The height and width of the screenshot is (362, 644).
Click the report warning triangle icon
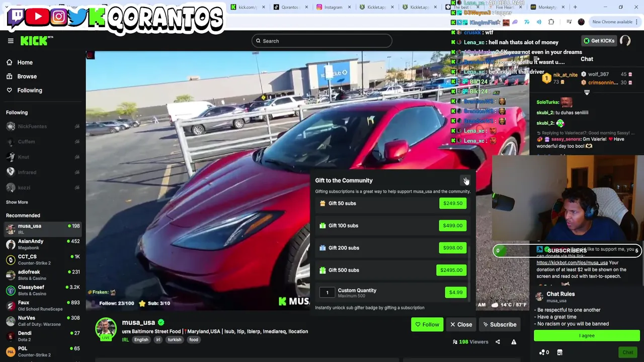tap(514, 342)
